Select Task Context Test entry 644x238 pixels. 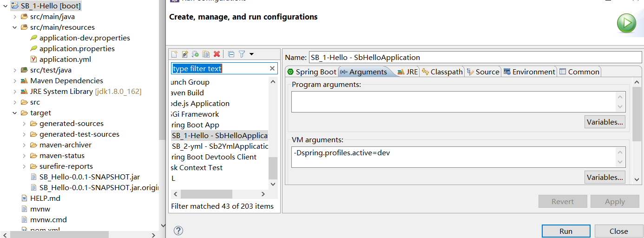pos(197,167)
